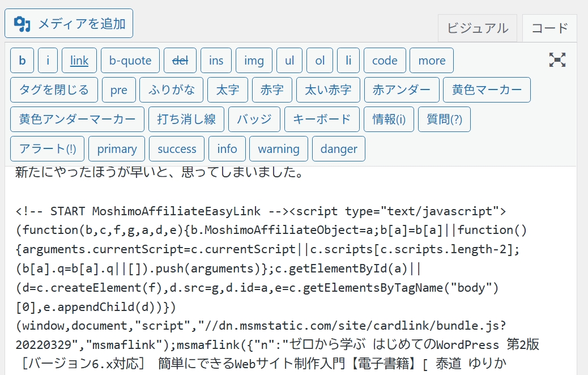Wrap text in a code tag
588x375 pixels.
tap(385, 60)
